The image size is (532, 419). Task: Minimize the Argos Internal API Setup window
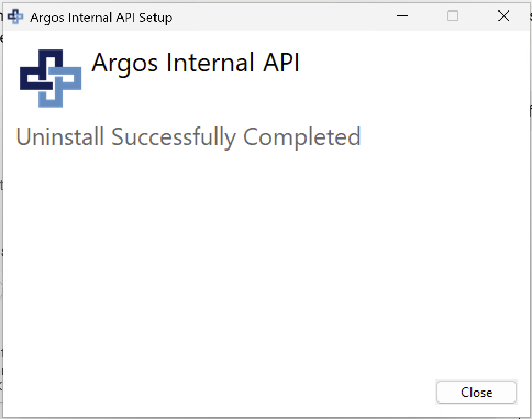pos(403,16)
